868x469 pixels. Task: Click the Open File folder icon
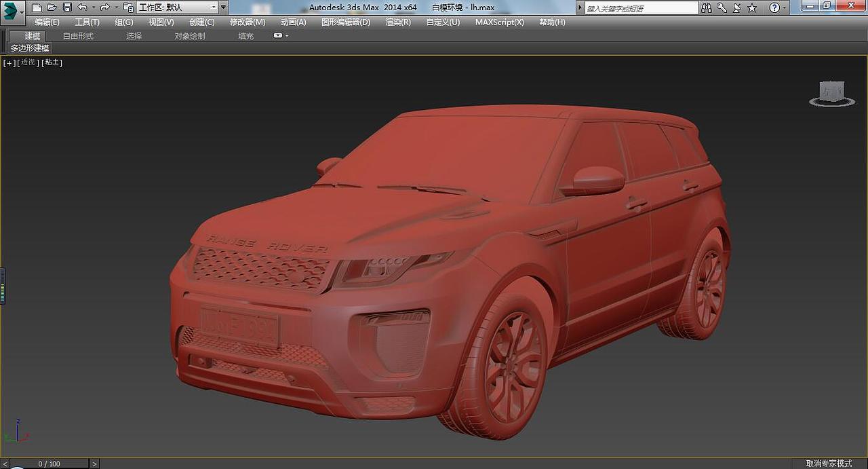pyautogui.click(x=52, y=7)
